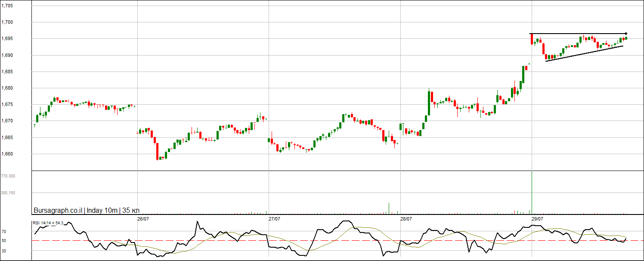This screenshot has width=644, height=261.
Task: Select the 26/07 date label
Action: coord(143,219)
